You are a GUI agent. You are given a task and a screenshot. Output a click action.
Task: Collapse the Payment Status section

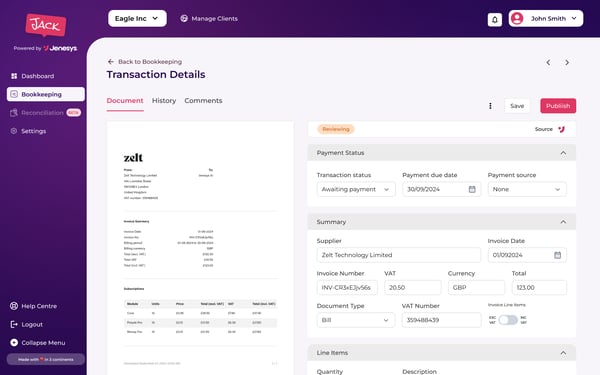pyautogui.click(x=563, y=153)
